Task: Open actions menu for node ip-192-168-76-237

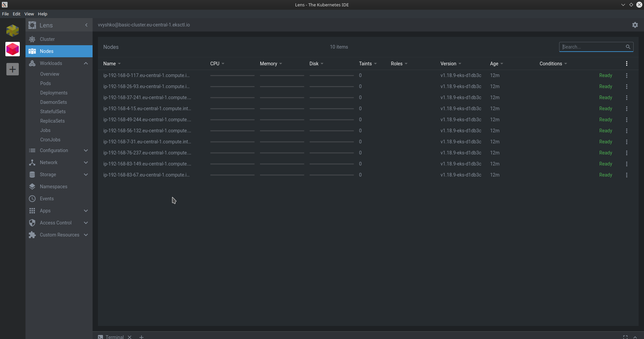Action: click(x=627, y=153)
